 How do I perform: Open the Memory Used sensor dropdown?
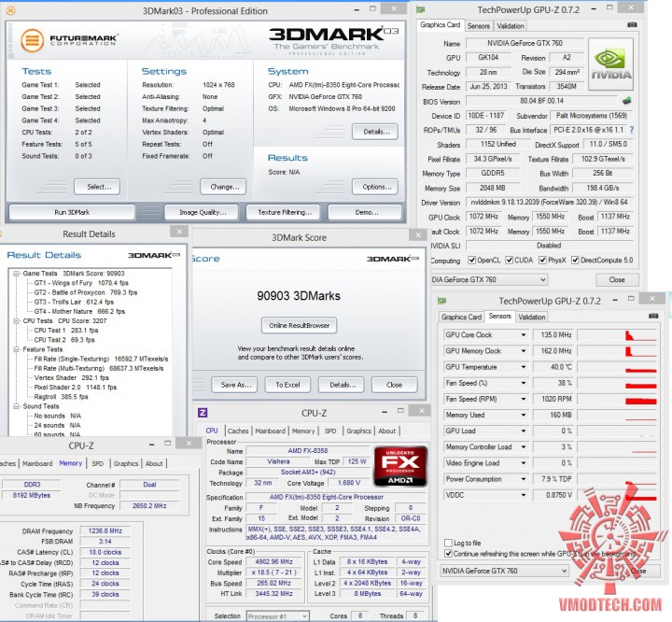coord(524,415)
